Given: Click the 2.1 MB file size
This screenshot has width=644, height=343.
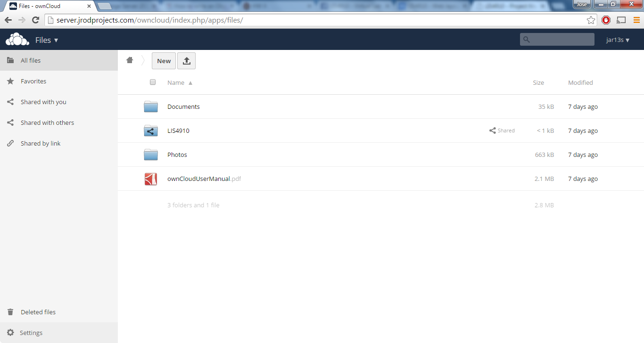Looking at the screenshot, I should point(545,179).
